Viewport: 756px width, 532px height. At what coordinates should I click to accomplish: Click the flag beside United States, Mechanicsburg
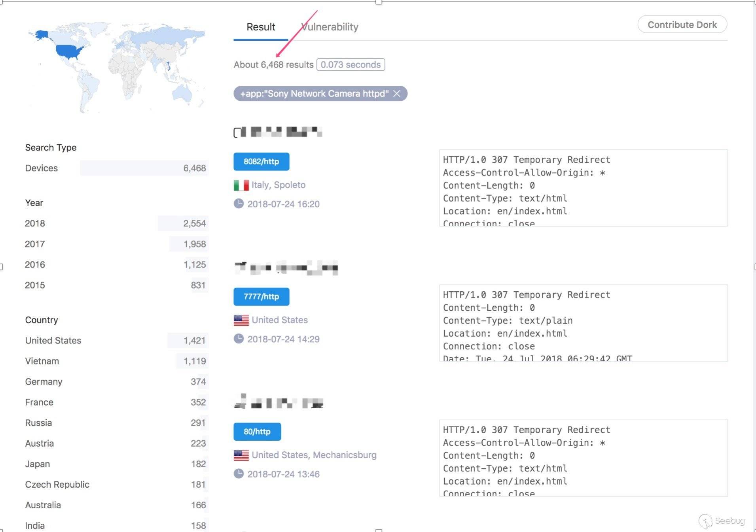point(241,455)
